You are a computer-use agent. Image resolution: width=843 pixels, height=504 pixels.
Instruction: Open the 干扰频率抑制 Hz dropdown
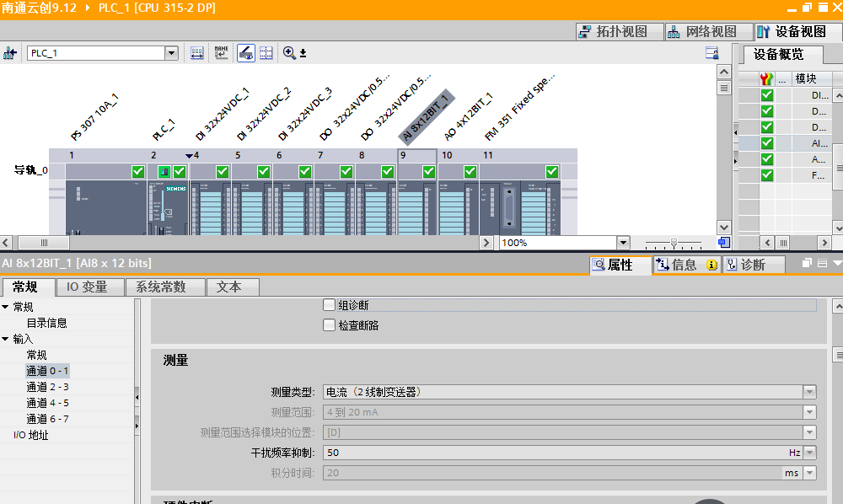(x=809, y=453)
